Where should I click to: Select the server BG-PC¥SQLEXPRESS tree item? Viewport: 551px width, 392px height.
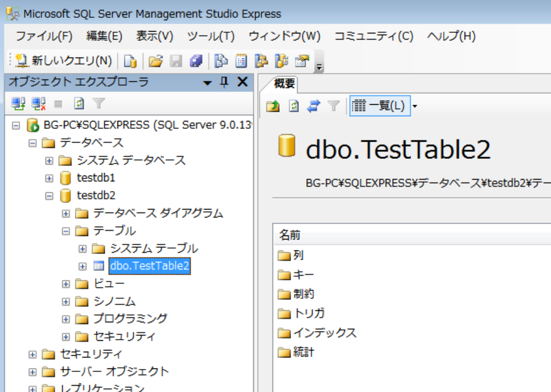(x=147, y=125)
